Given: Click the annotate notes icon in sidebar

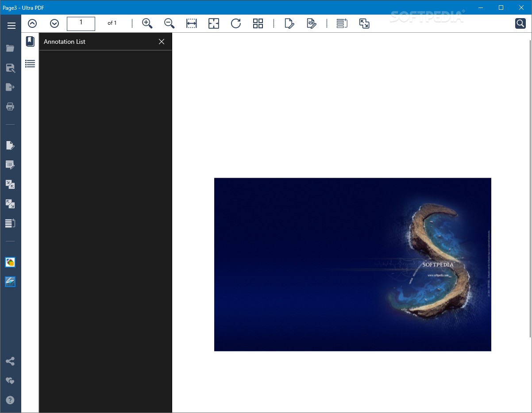Looking at the screenshot, I should (x=10, y=165).
